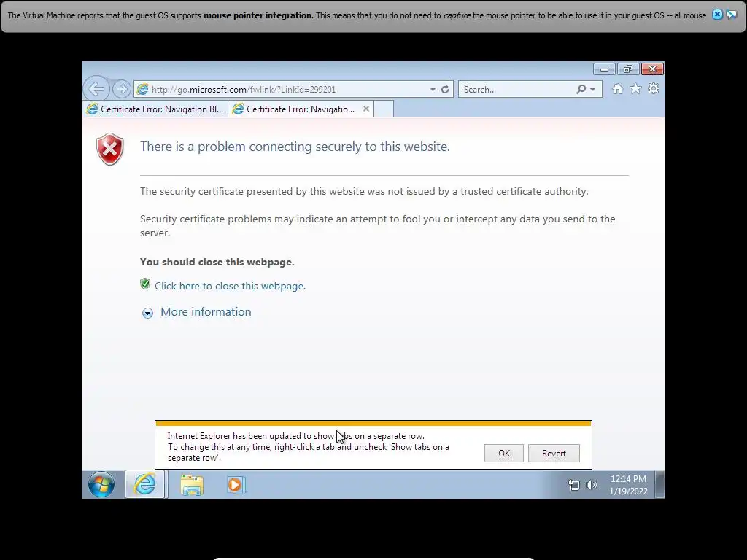The image size is (747, 560).
Task: Click the Show desktop strip
Action: (659, 485)
